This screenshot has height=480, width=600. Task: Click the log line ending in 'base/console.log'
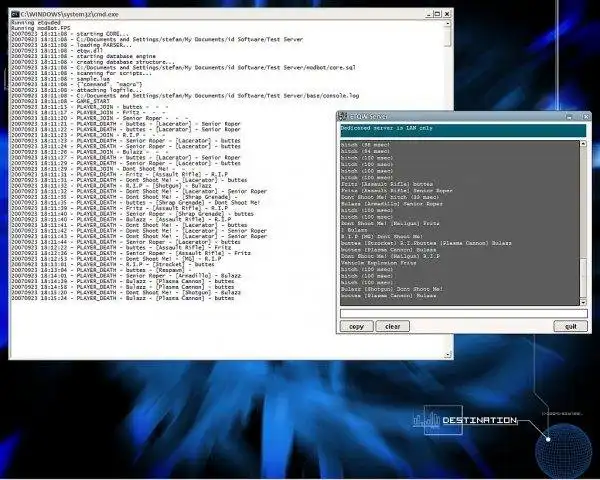185,96
